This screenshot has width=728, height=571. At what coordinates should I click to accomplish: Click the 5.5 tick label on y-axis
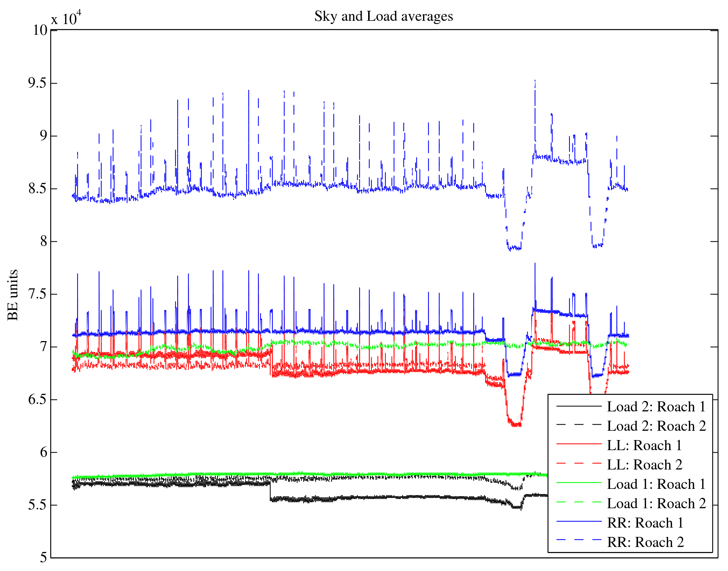(x=38, y=505)
